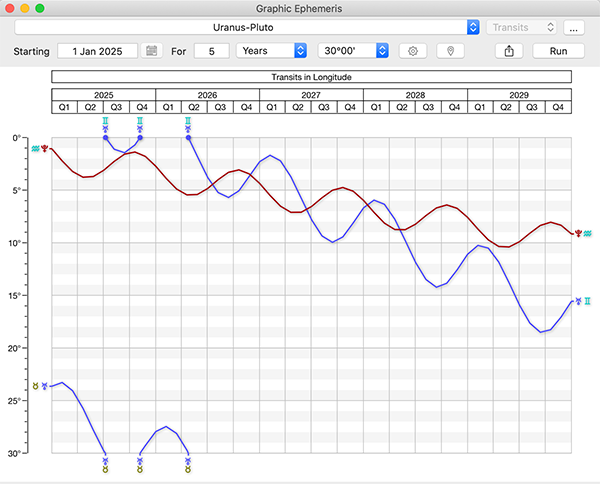Click Q3 under 2025
The image size is (600, 484).
coord(116,107)
